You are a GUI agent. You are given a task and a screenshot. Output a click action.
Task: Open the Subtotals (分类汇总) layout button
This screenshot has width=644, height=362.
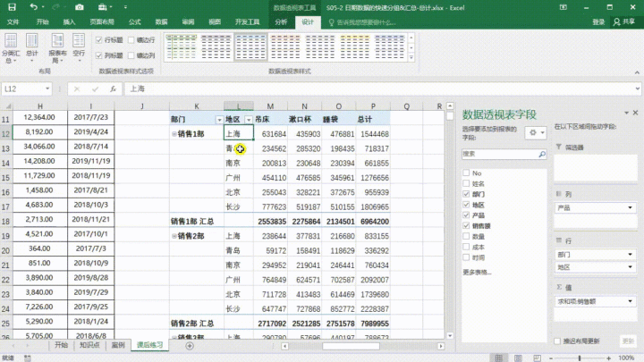tap(10, 48)
